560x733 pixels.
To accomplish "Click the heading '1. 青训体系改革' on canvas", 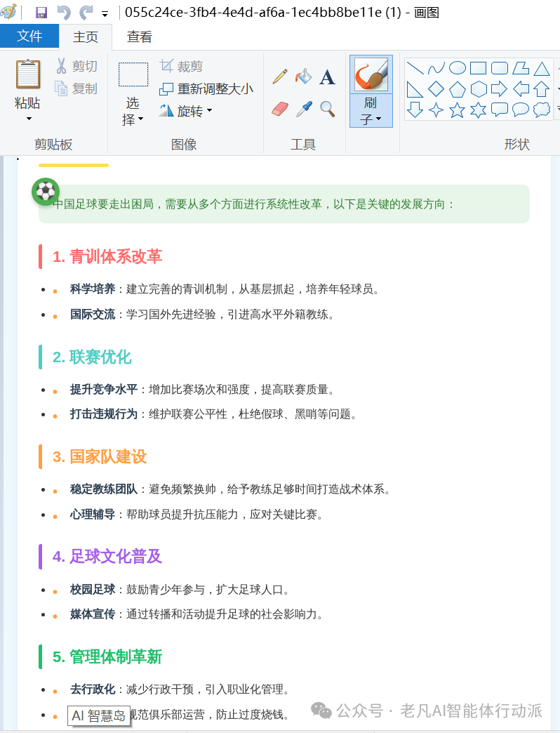I will (x=107, y=257).
